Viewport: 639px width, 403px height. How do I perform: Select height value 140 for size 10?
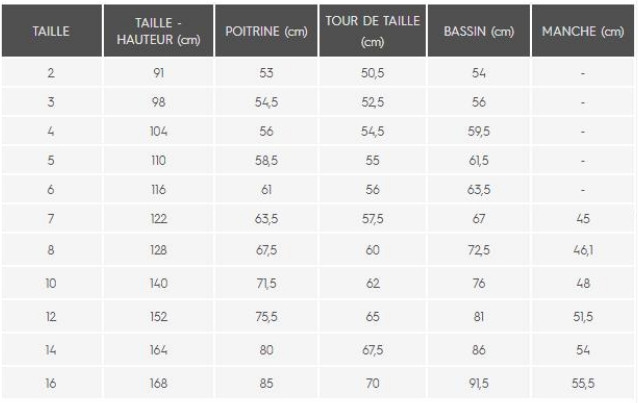click(159, 283)
